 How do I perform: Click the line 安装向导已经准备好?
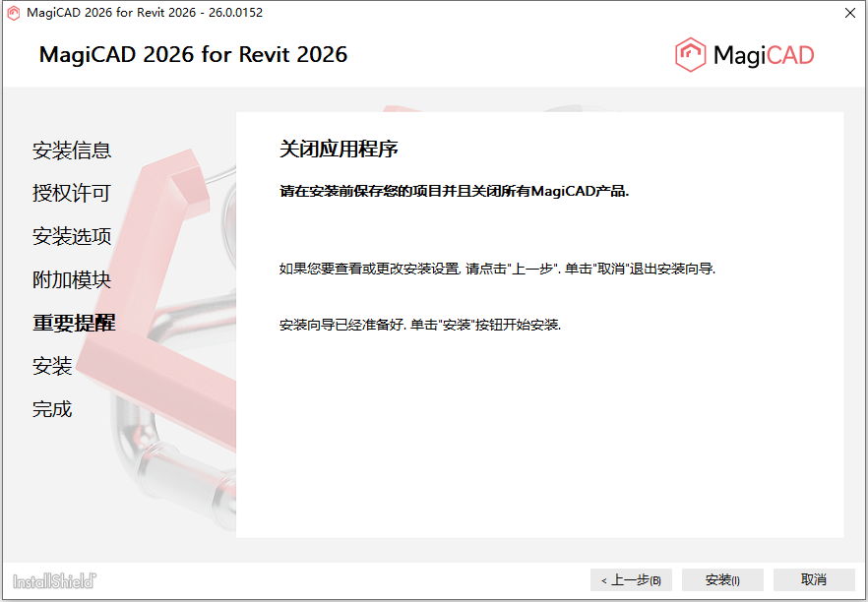coord(420,325)
